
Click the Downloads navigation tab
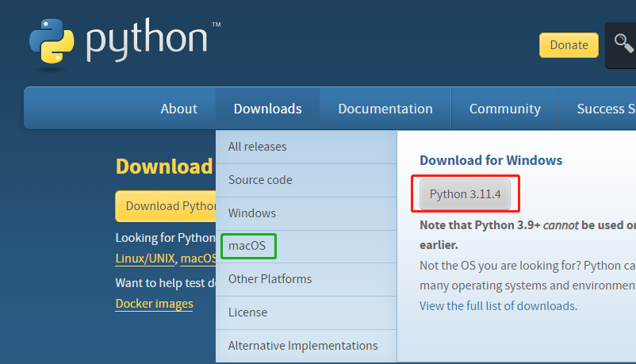tap(267, 109)
